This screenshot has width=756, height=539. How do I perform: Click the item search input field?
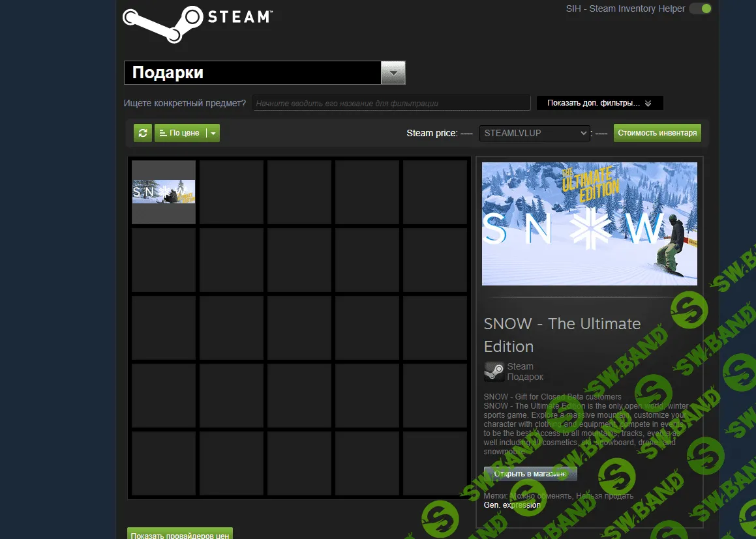click(x=389, y=102)
